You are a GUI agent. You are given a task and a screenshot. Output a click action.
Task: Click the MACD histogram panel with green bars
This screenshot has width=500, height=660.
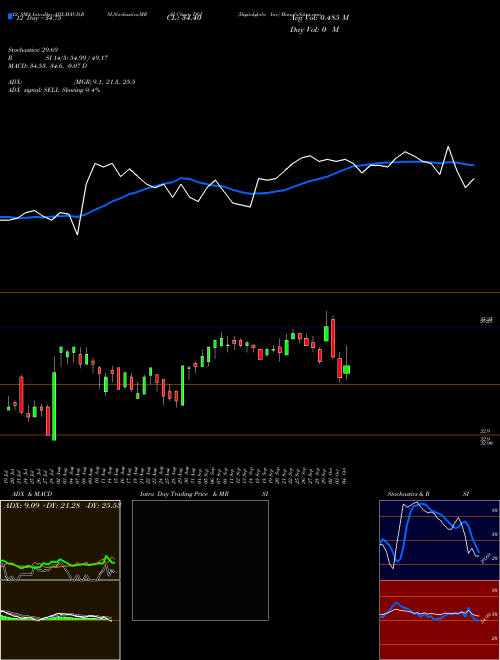tap(60, 620)
